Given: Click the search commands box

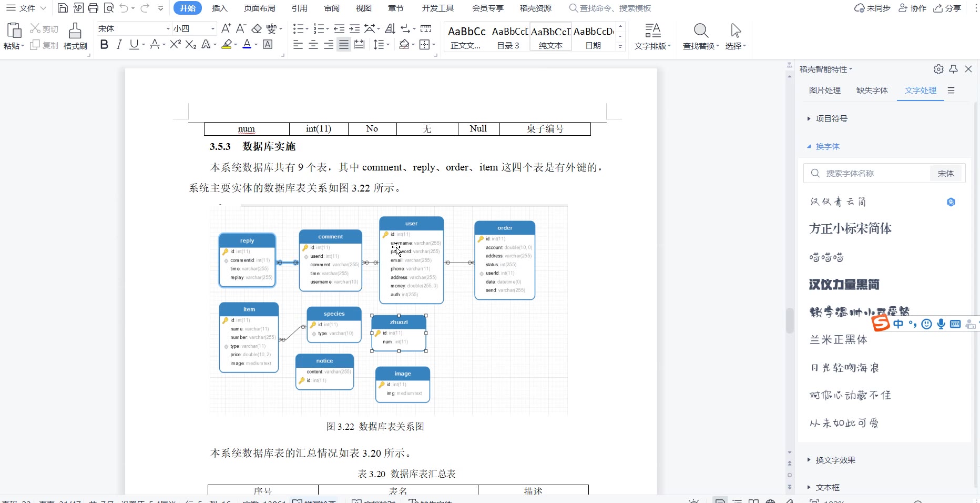Looking at the screenshot, I should (610, 8).
